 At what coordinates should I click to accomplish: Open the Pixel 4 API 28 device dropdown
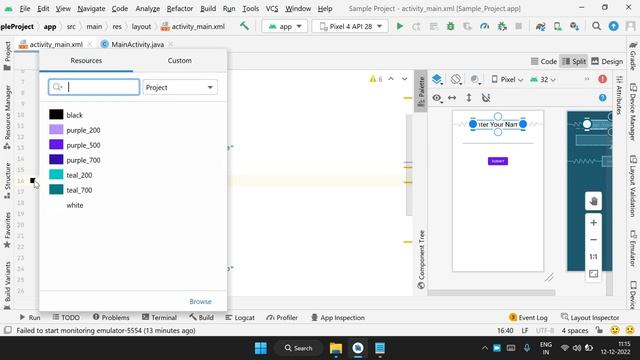350,26
